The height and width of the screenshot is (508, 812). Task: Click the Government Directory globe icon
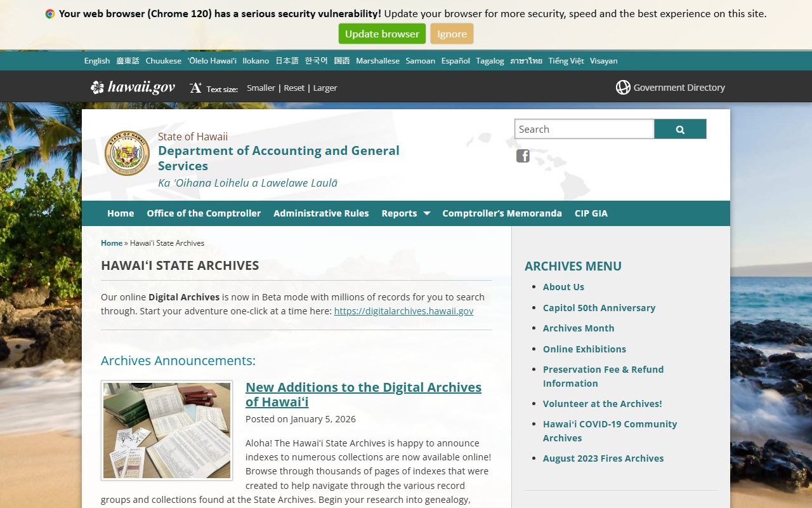(623, 88)
